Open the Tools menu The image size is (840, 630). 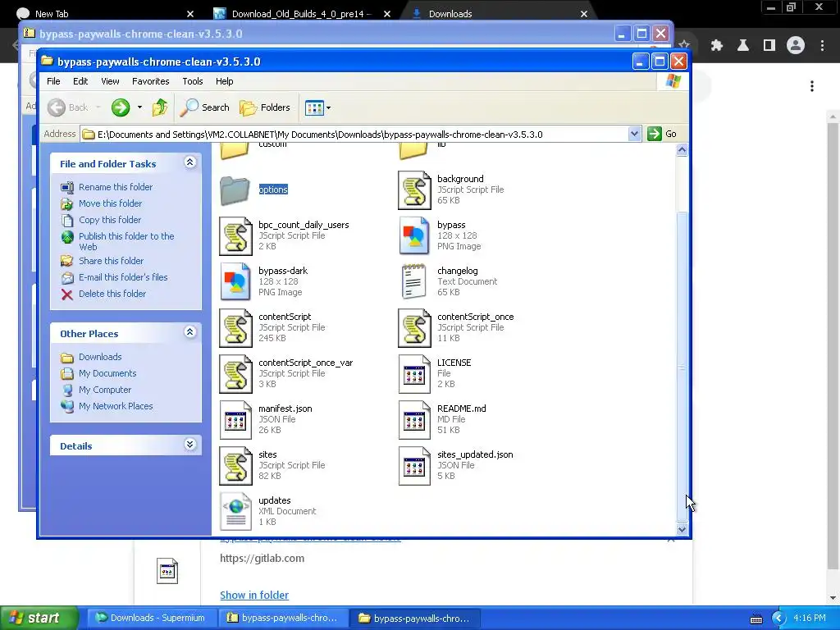[192, 81]
